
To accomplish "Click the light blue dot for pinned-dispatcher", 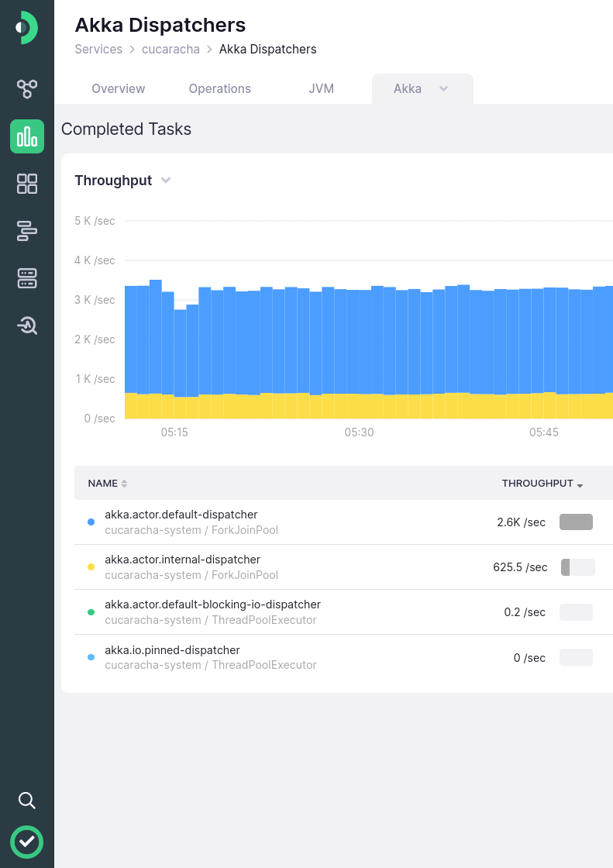I will (91, 657).
